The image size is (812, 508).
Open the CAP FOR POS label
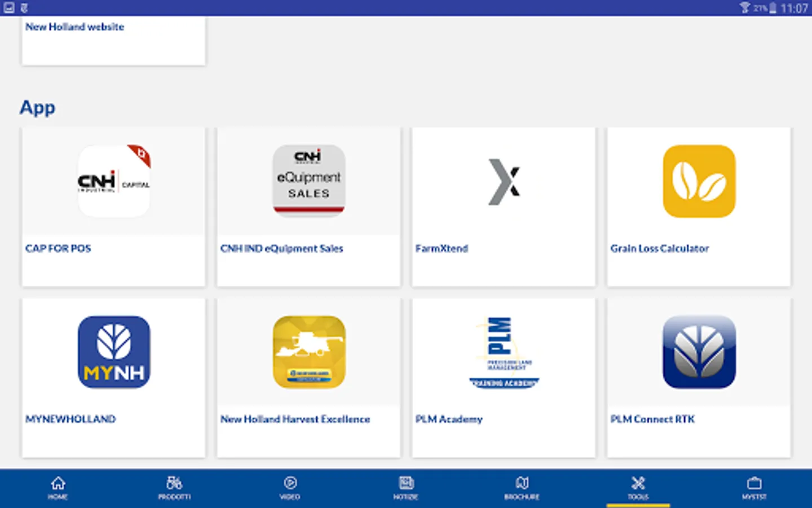pos(58,248)
